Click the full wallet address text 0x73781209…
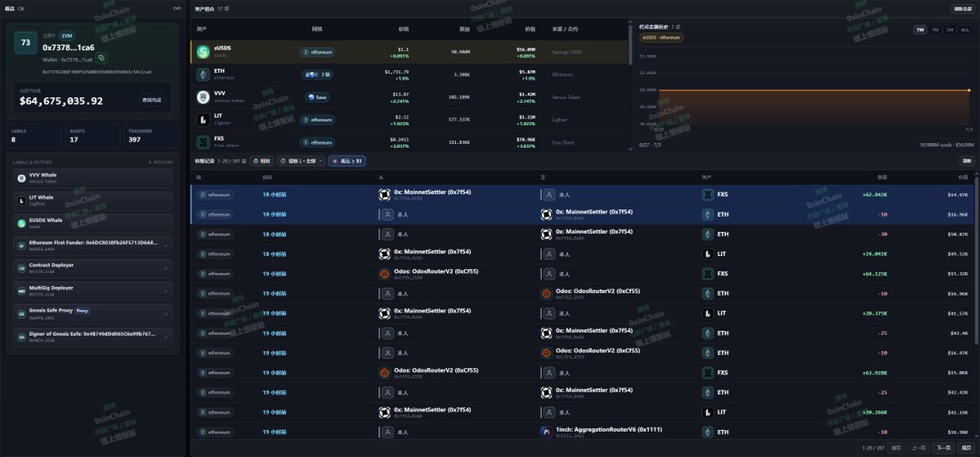Viewport: 980px width, 457px height. point(97,72)
